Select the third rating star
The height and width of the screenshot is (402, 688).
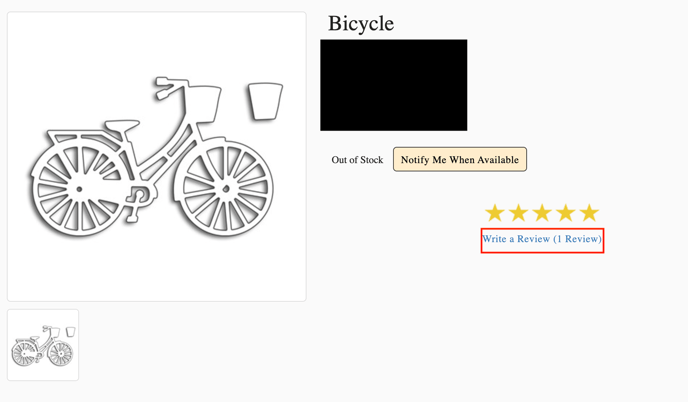(542, 213)
